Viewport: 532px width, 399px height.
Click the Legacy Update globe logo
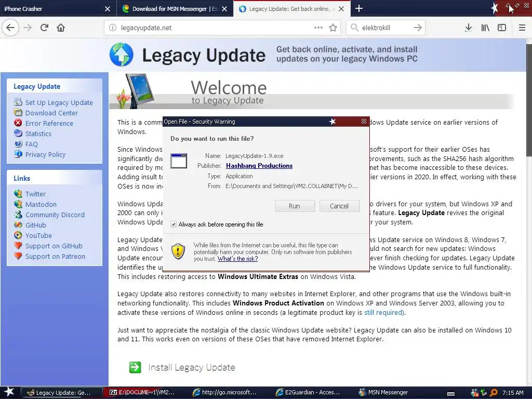122,55
